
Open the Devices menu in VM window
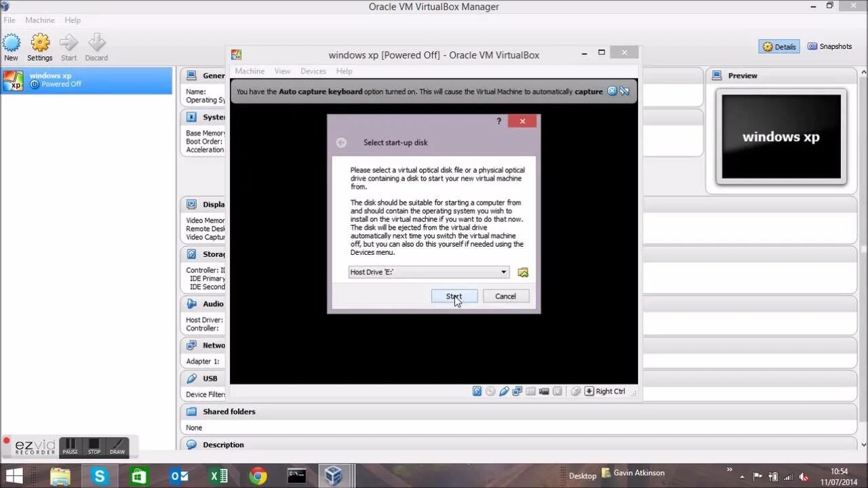(313, 71)
